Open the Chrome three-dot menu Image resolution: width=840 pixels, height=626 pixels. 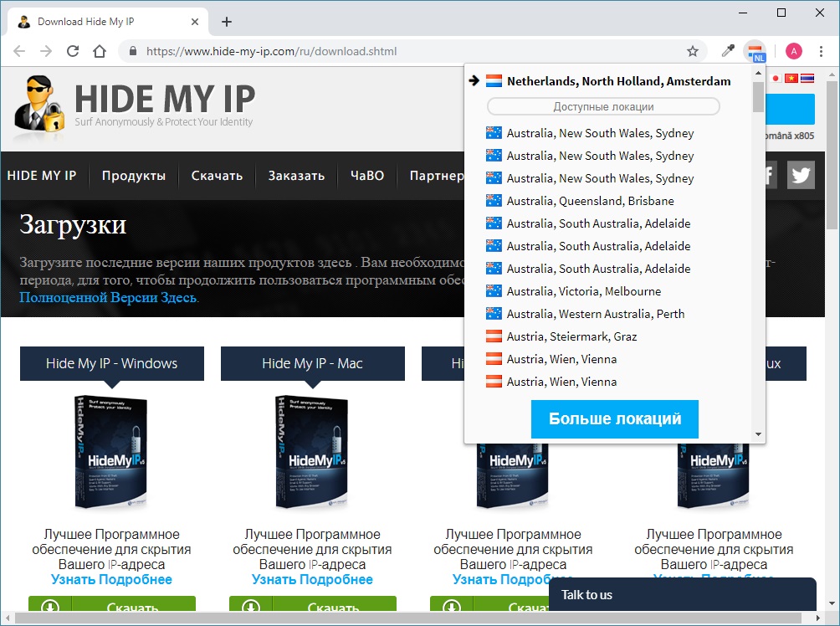[x=821, y=51]
